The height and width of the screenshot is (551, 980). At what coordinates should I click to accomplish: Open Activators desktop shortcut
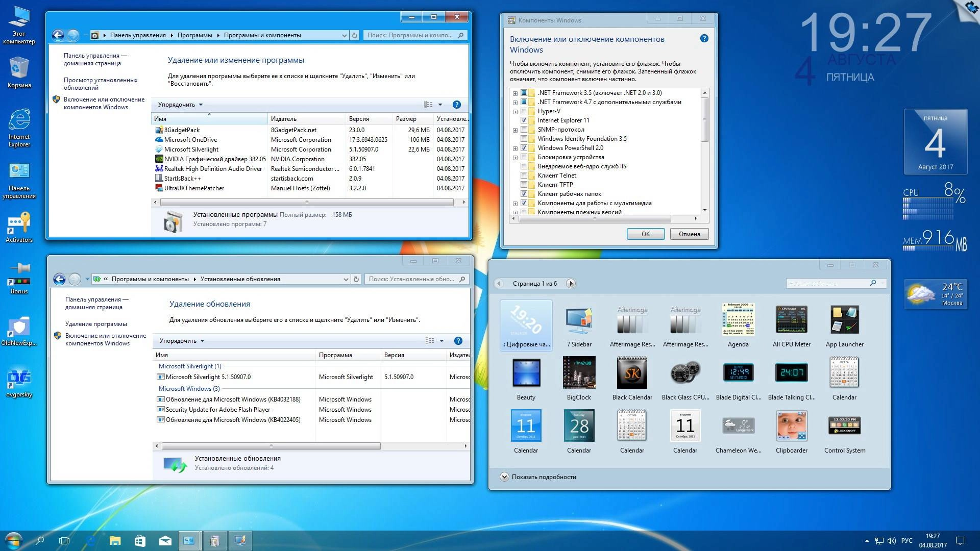[19, 228]
